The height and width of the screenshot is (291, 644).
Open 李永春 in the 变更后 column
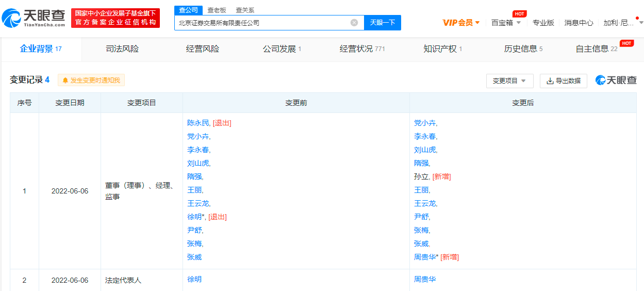425,136
